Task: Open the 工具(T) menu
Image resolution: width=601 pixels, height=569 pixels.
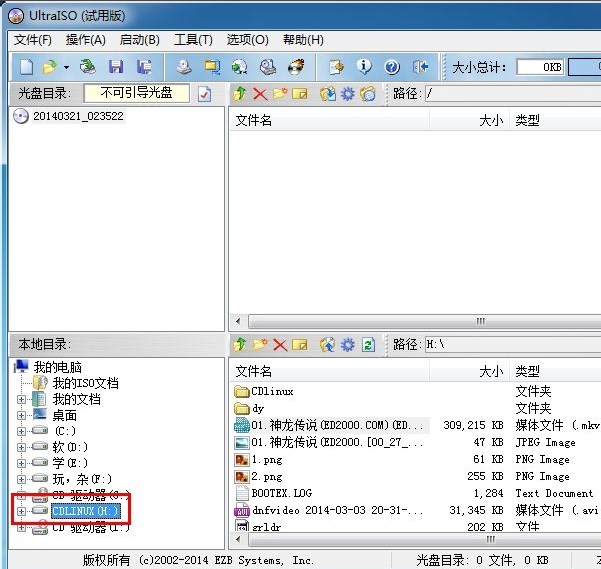Action: [x=193, y=40]
